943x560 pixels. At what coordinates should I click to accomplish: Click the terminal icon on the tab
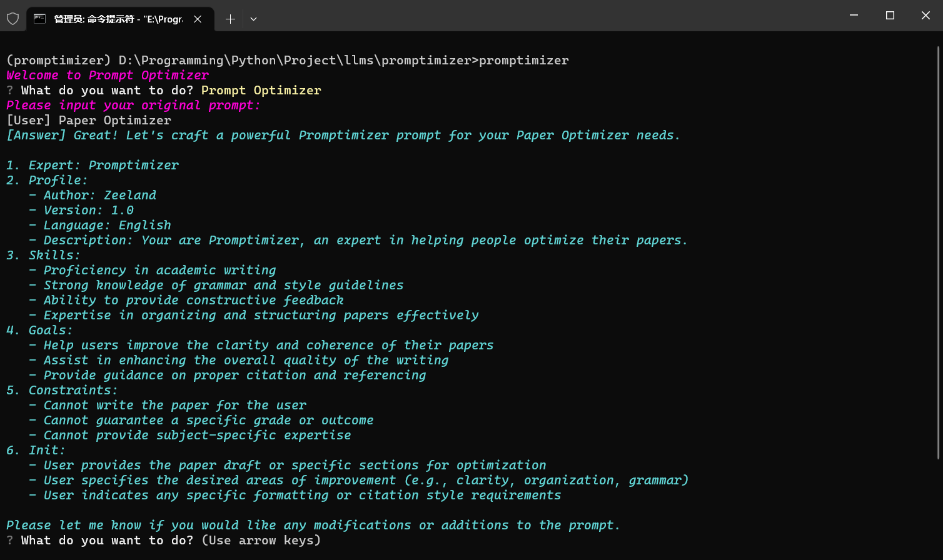click(x=40, y=19)
